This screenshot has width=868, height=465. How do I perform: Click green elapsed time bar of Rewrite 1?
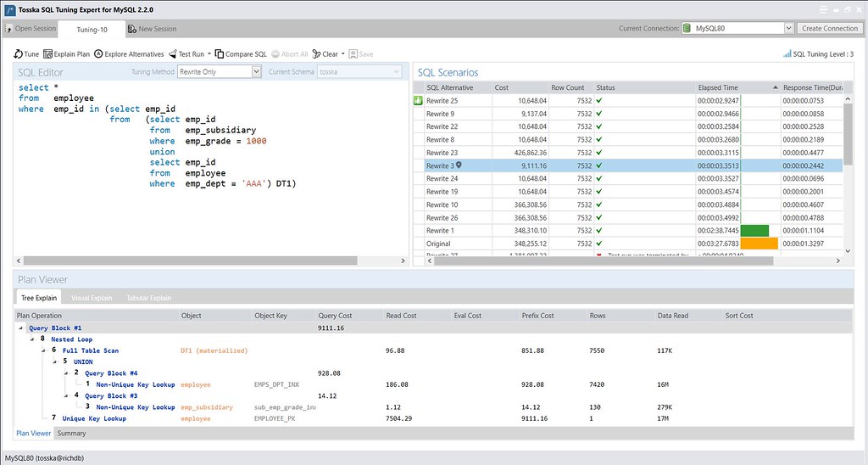(754, 231)
